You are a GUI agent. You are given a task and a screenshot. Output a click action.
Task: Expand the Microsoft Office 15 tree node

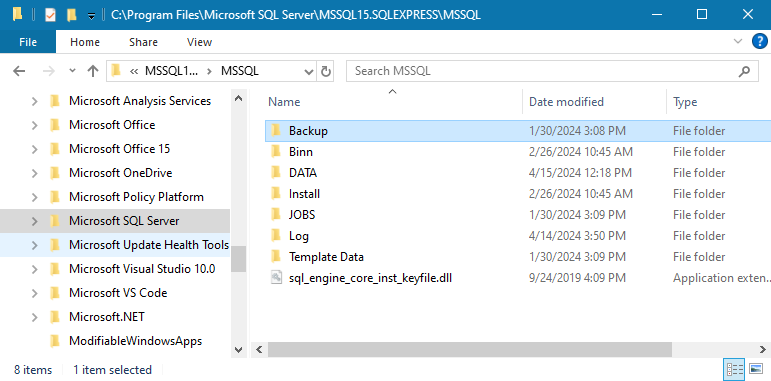[x=34, y=149]
